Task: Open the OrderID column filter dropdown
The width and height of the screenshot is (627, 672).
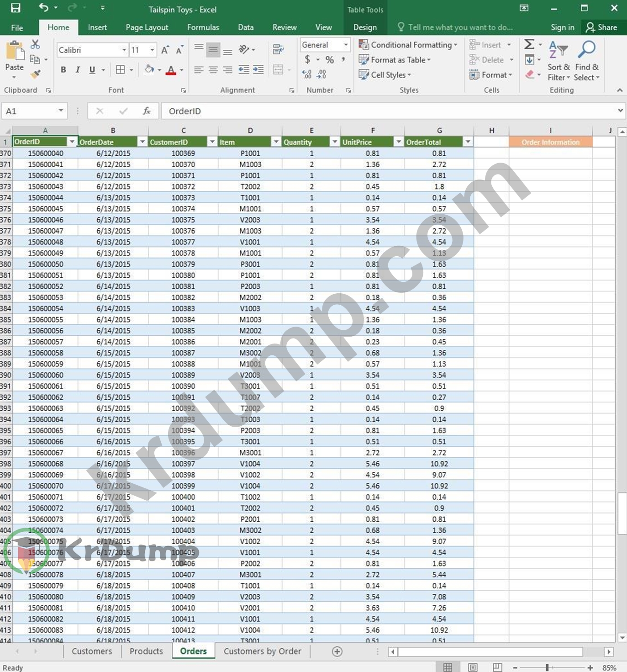Action: coord(72,142)
